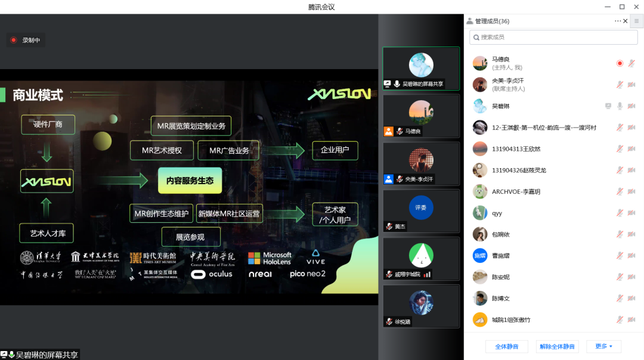Click the red recording icon in 马德良's row
Screen dimensions: 644x360
(620, 63)
